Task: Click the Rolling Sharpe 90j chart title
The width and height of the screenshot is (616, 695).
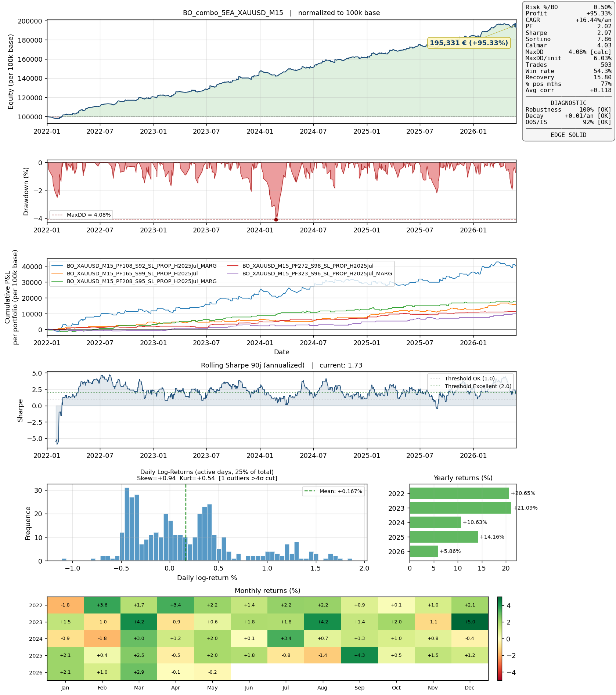Action: click(282, 365)
